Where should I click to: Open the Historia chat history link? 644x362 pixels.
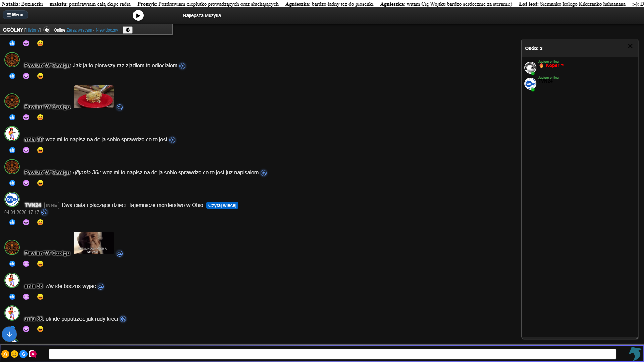tap(33, 30)
